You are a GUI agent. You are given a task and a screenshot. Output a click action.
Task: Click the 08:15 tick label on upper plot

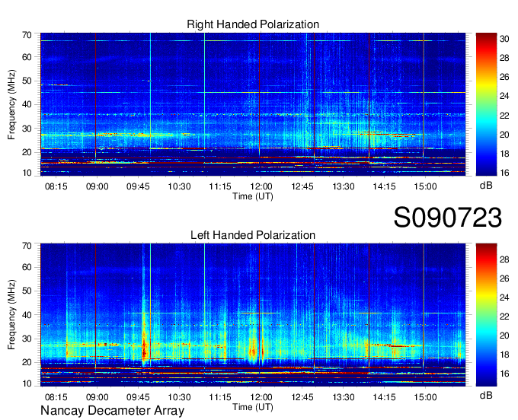coord(56,186)
